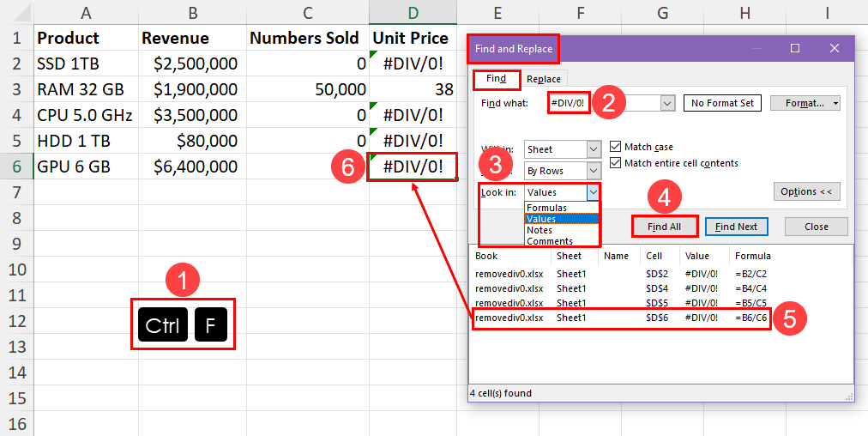The width and height of the screenshot is (868, 436).
Task: Select row 3 header
Action: coord(16,89)
